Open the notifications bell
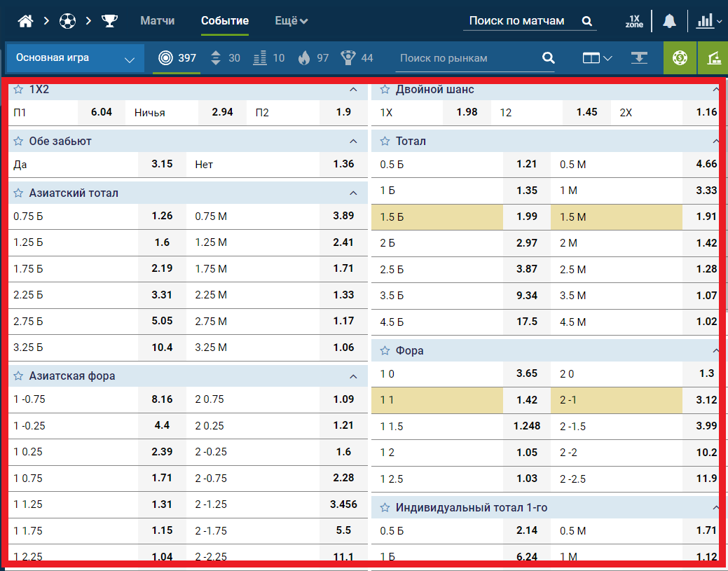Screen dimensions: 728x571 669,21
